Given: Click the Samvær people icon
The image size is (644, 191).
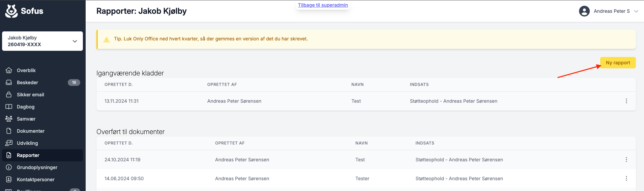Looking at the screenshot, I should (9, 119).
